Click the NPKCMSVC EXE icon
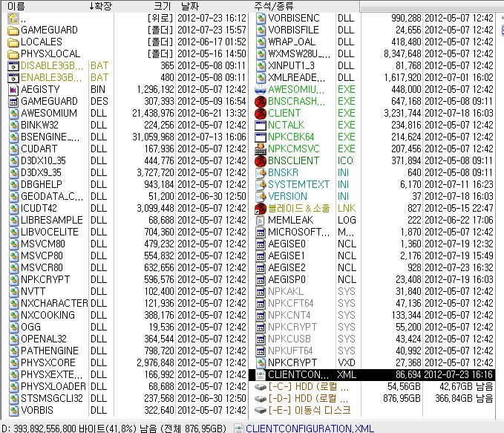This screenshot has height=433, width=504. 261,149
